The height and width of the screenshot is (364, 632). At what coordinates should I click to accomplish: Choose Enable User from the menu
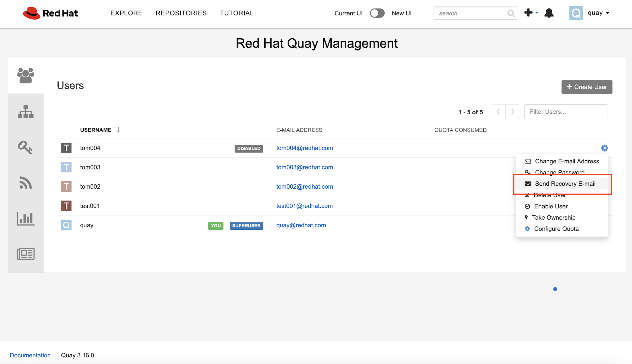[551, 206]
